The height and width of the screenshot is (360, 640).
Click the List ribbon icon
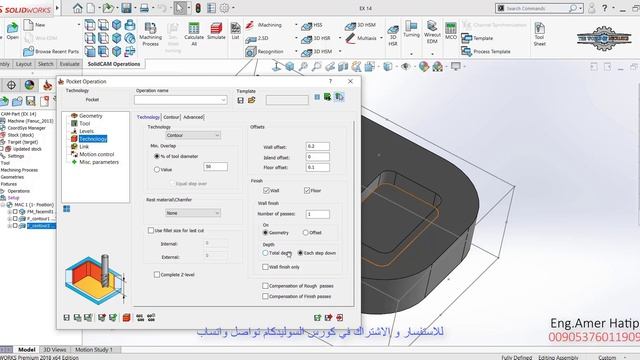coord(236,31)
